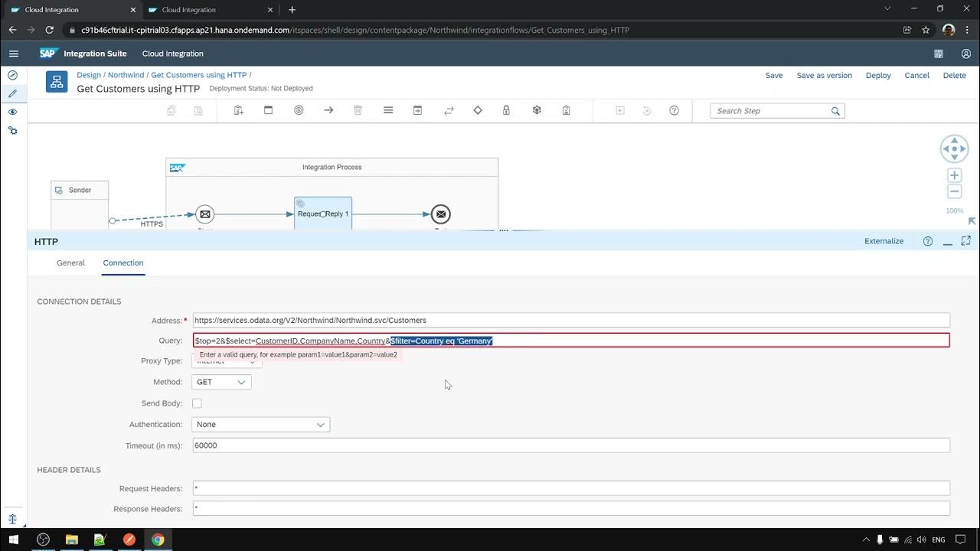Select the End message event
This screenshot has width=980, height=551.
(440, 214)
